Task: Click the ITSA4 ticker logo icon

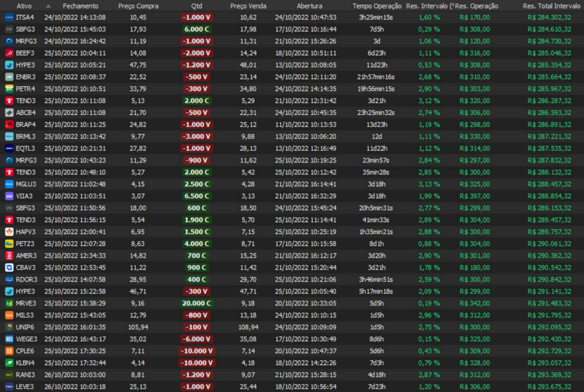Action: (9, 17)
